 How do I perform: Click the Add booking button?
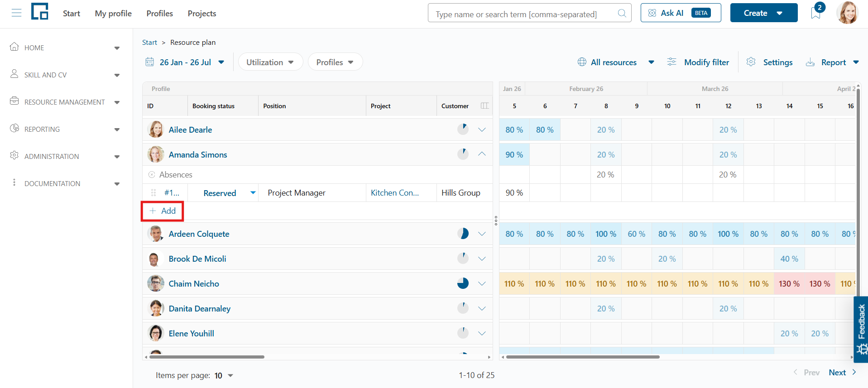click(163, 211)
